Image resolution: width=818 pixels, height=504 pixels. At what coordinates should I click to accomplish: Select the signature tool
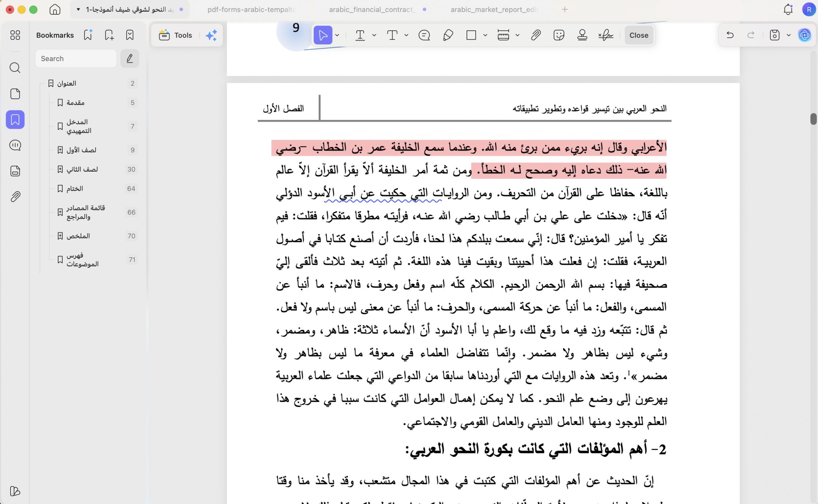(606, 35)
